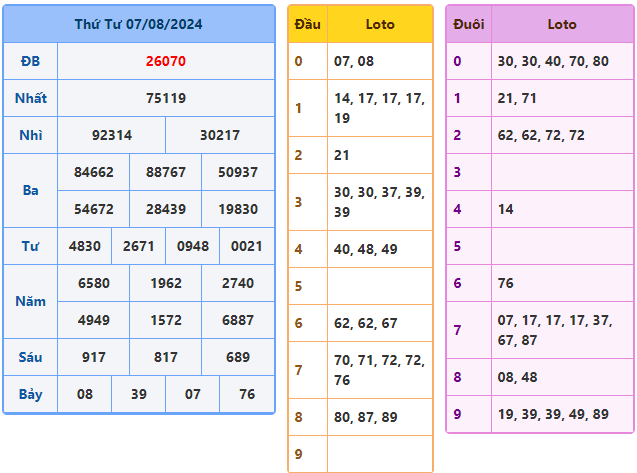Click the Đầu column header
637x473 pixels.
308,24
